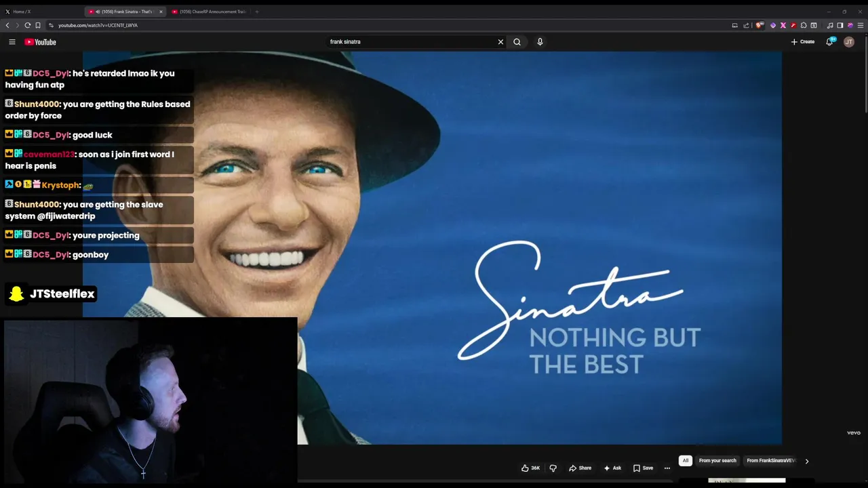Select the From FrankSinatraVEVO chip

[x=770, y=461]
